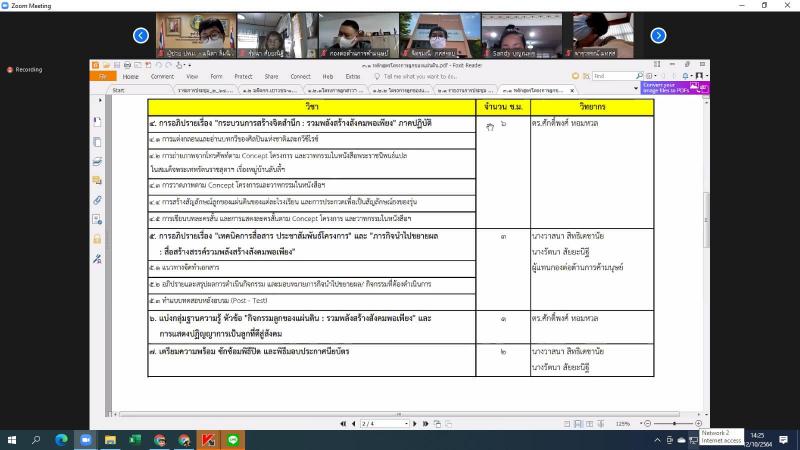Click the zoom out minus button
The height and width of the screenshot is (450, 800).
click(647, 424)
